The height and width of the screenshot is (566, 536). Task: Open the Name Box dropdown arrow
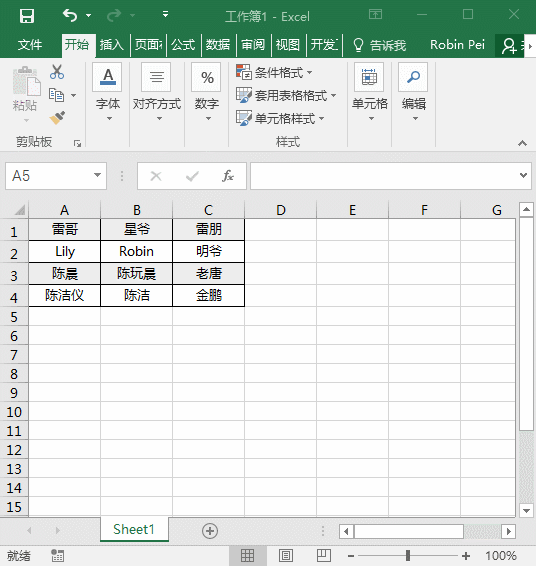(x=97, y=175)
